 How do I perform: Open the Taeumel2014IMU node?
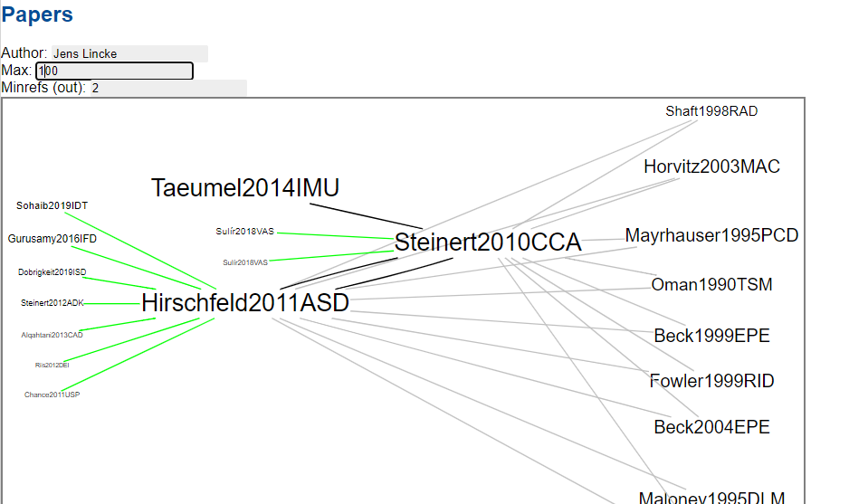click(245, 188)
